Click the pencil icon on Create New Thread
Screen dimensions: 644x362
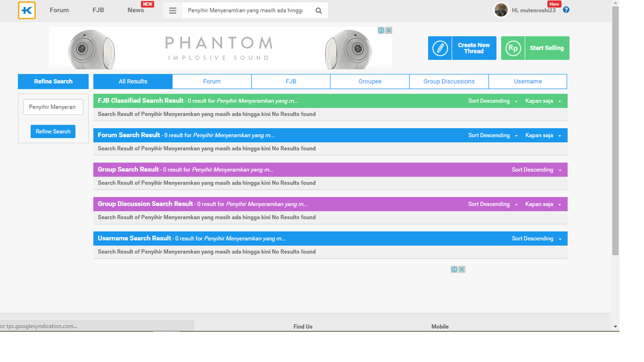[440, 48]
